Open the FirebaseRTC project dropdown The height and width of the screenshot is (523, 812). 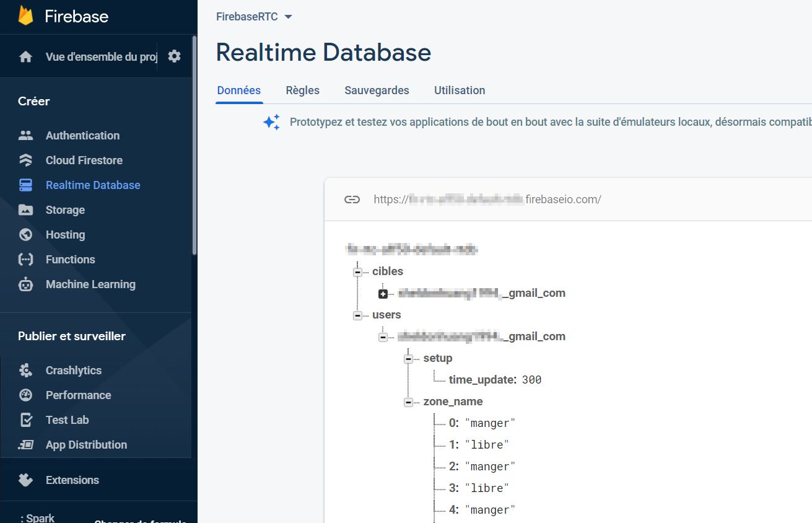253,17
